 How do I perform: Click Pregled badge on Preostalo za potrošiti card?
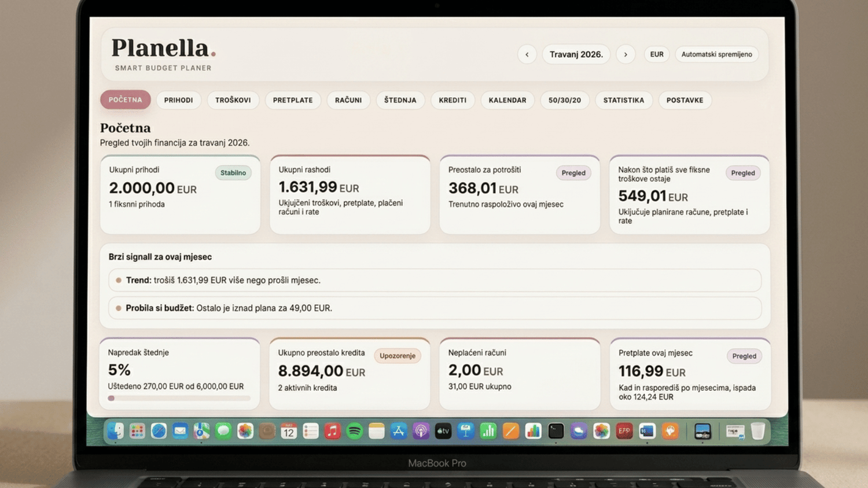[x=573, y=173]
